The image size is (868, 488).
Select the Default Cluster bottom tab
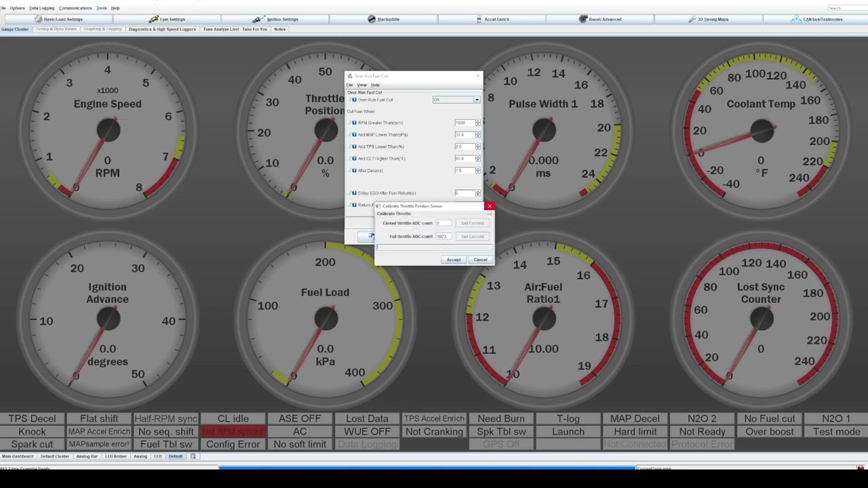click(55, 456)
